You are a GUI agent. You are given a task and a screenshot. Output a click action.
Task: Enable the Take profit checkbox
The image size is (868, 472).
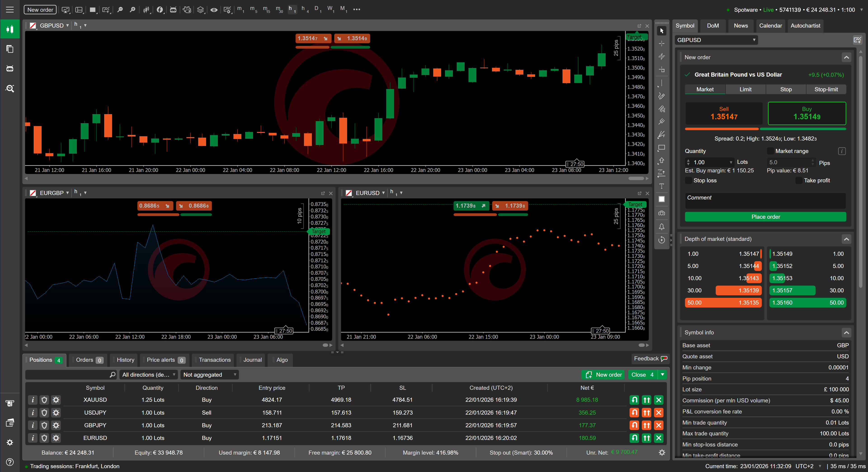tap(800, 181)
